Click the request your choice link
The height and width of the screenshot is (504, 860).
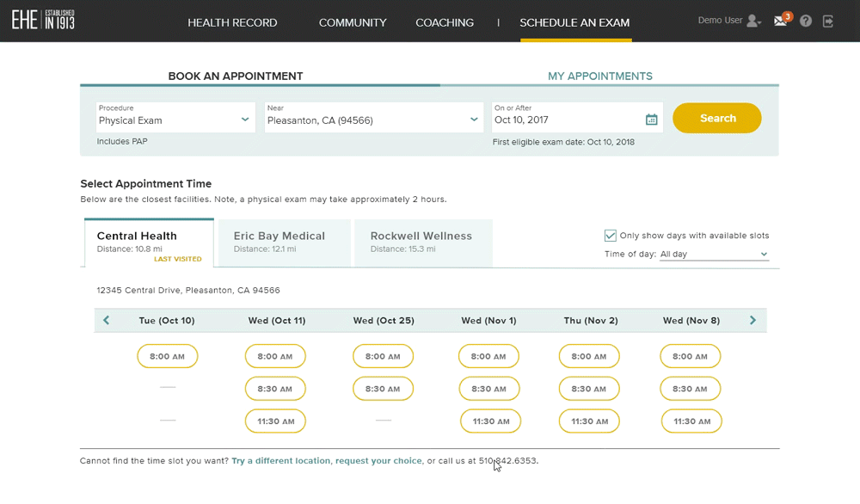[x=378, y=461]
